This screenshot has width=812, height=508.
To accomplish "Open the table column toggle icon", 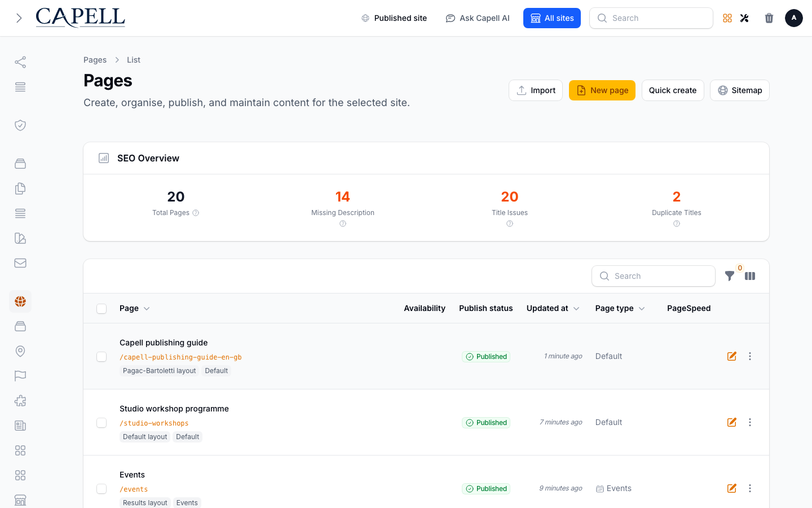I will pos(750,276).
